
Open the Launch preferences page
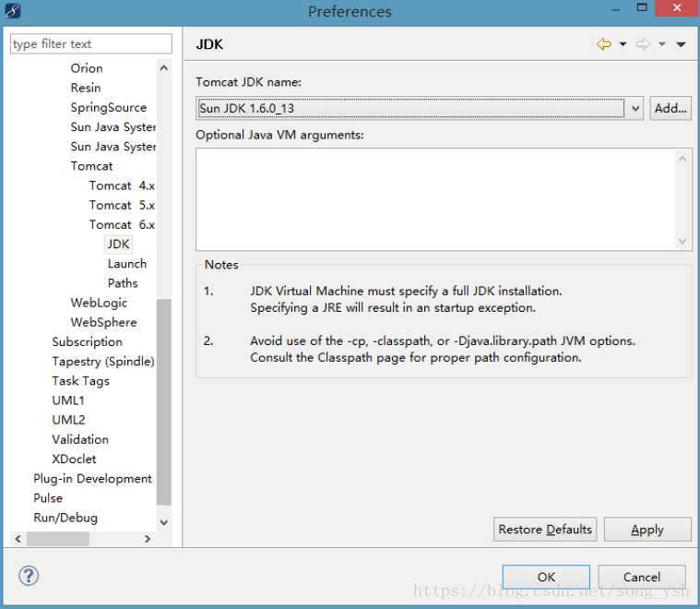coord(127,264)
